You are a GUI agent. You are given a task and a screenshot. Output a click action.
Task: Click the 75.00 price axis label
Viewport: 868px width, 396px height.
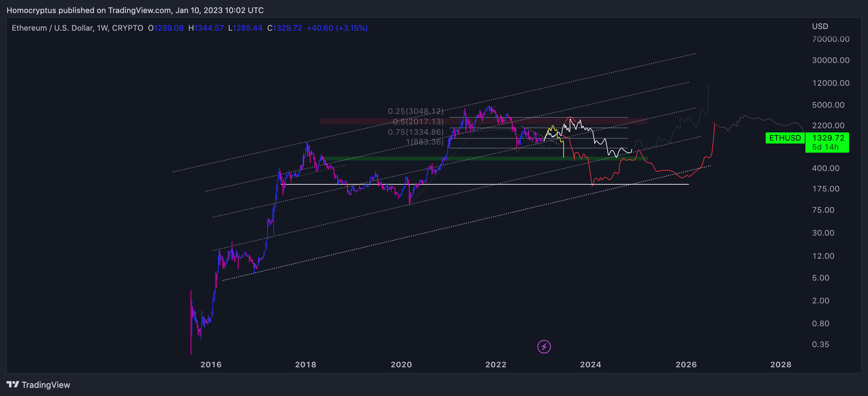click(823, 210)
